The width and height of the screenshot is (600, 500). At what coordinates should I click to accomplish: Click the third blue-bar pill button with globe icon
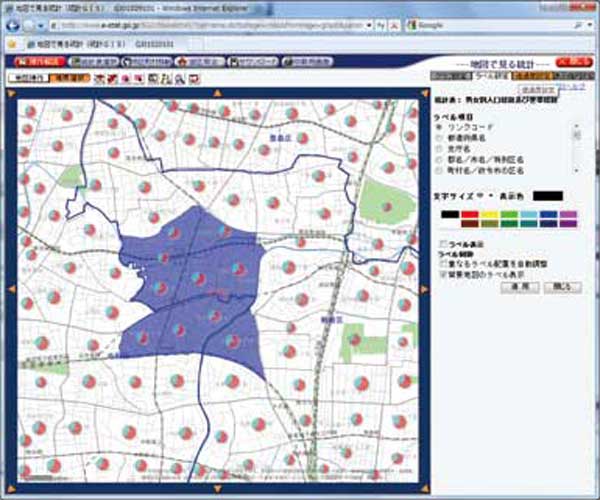(x=147, y=62)
